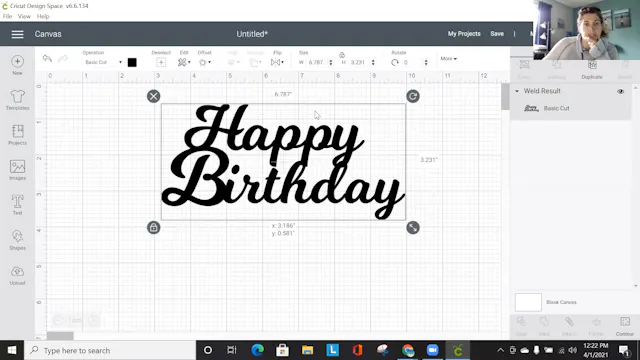Click the Rotate angle input field
Image resolution: width=640 pixels, height=360 pixels.
point(411,62)
